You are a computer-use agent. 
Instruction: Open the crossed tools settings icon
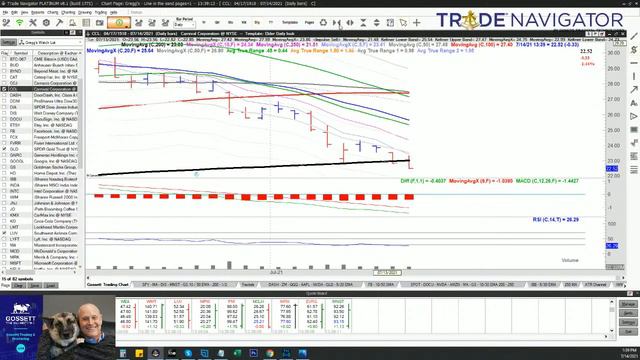pyautogui.click(x=33, y=23)
